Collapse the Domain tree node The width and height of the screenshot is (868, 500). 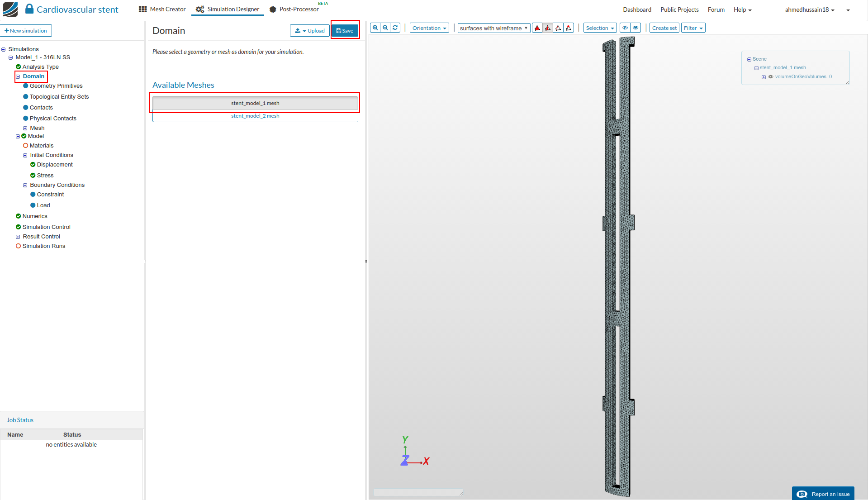pyautogui.click(x=18, y=77)
